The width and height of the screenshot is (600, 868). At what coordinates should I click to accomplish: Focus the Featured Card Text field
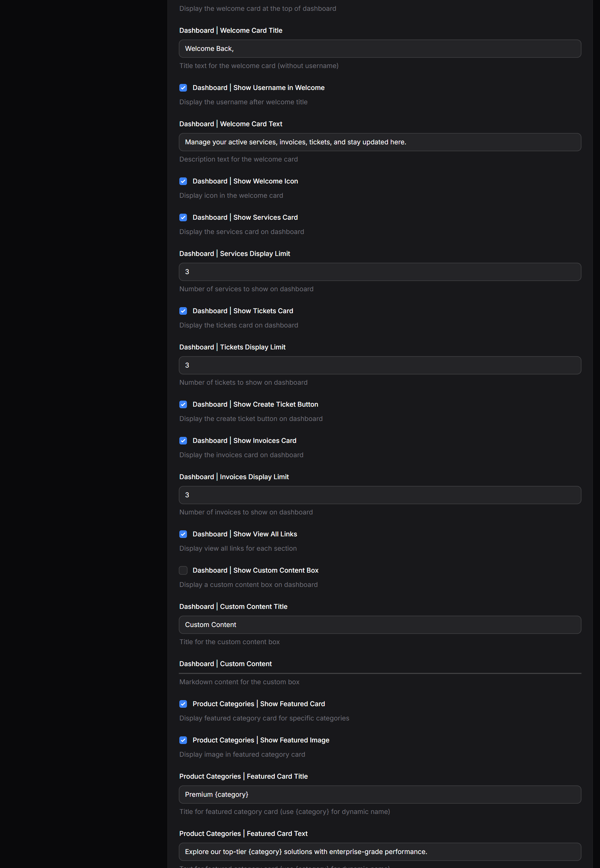(380, 852)
